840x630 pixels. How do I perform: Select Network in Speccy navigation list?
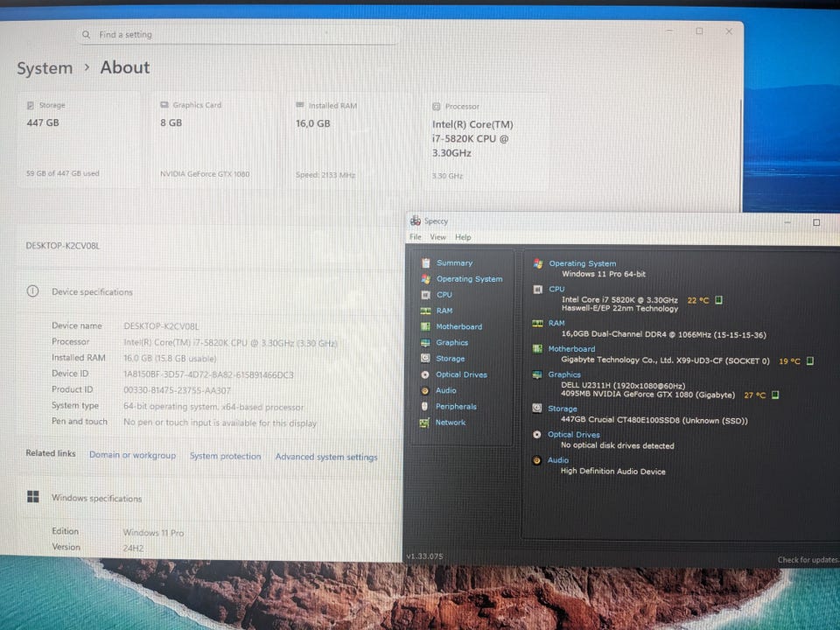(x=450, y=423)
